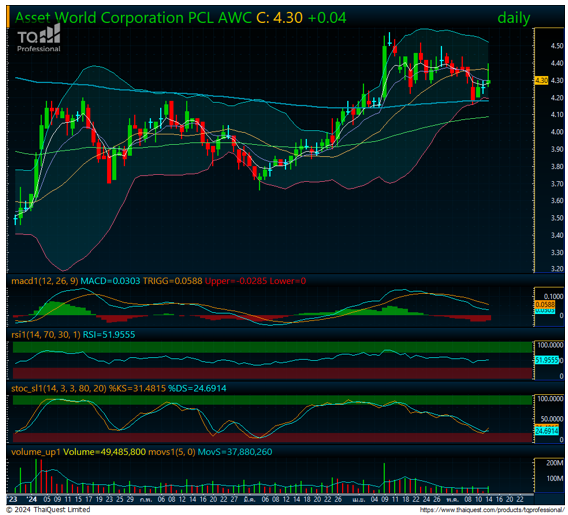Click the cyan 24.6914 tag on stochastic axis
Viewport: 568px width, 515px height.
(547, 431)
